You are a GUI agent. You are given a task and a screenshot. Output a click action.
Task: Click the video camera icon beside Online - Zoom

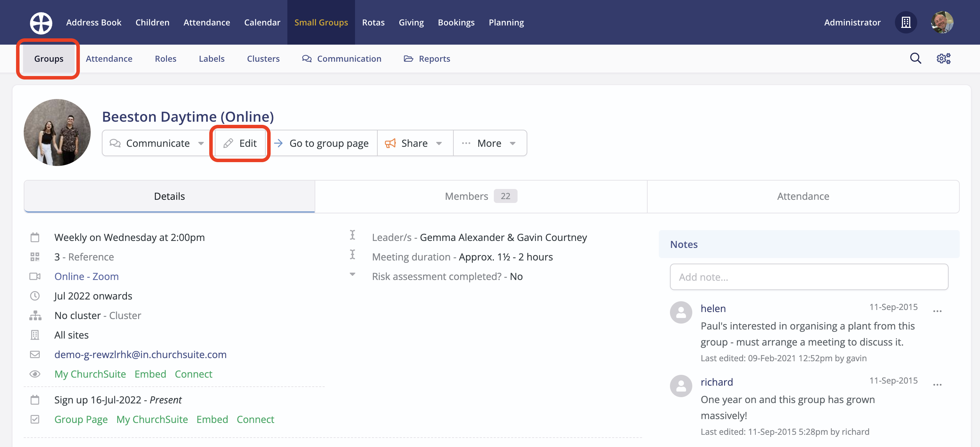click(35, 276)
